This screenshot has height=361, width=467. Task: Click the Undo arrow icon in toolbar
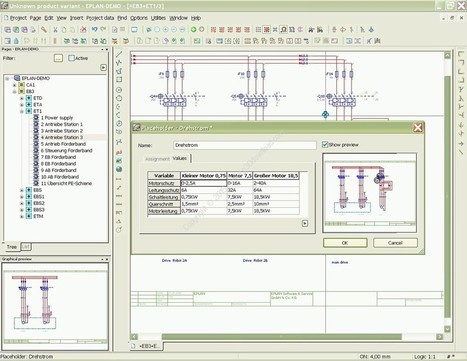(x=94, y=30)
